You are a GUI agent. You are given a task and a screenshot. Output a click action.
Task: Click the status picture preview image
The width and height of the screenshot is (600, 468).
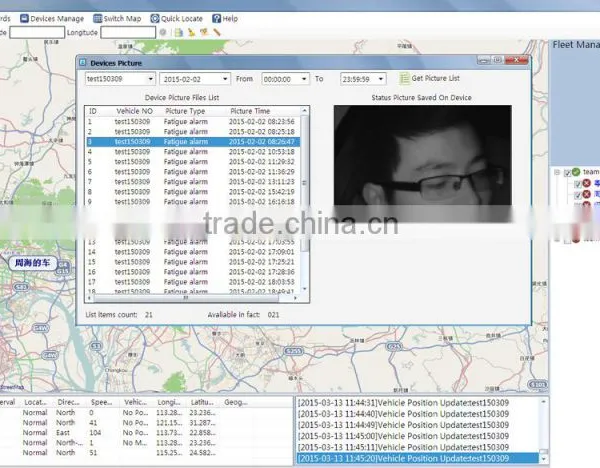[x=422, y=163]
